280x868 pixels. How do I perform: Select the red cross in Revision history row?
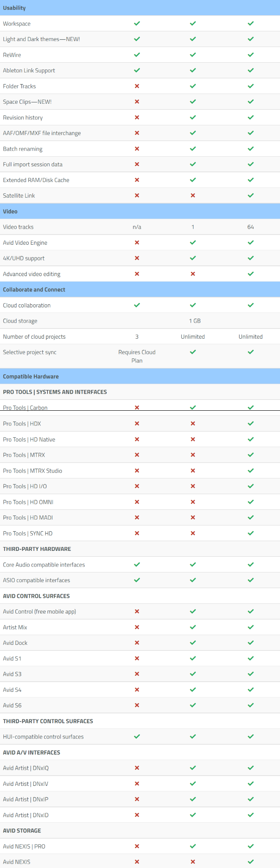[x=137, y=117]
